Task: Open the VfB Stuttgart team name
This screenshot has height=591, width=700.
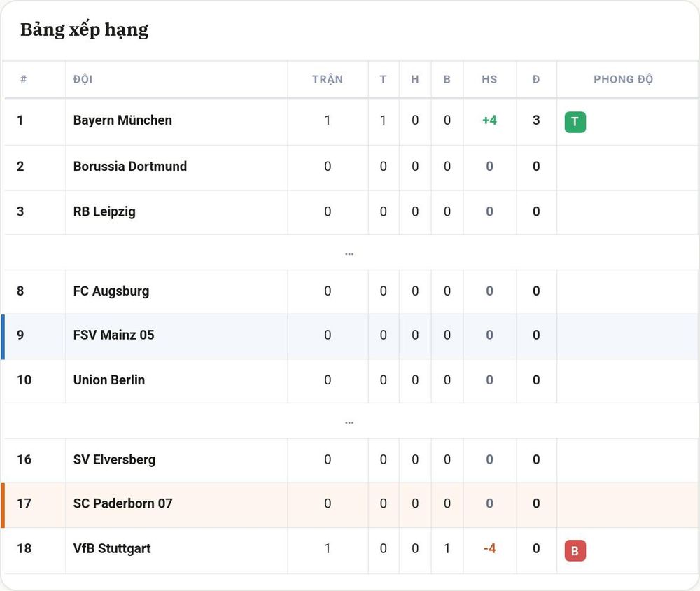Action: tap(112, 548)
